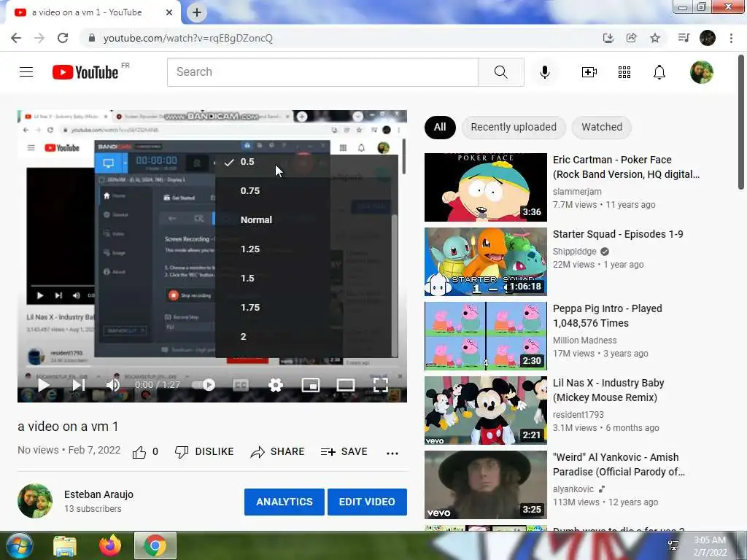Screen dimensions: 747x560
Task: Open the YouTube guide hamburger menu
Action: tap(26, 72)
